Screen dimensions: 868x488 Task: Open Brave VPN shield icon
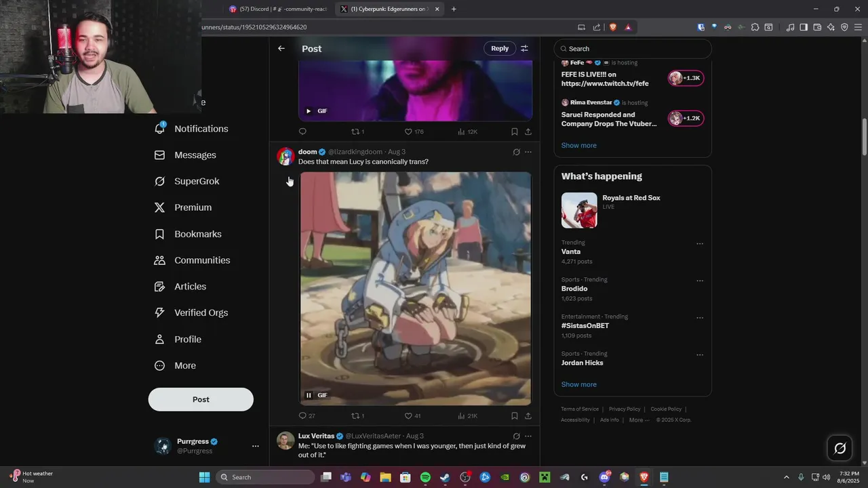pos(844,27)
